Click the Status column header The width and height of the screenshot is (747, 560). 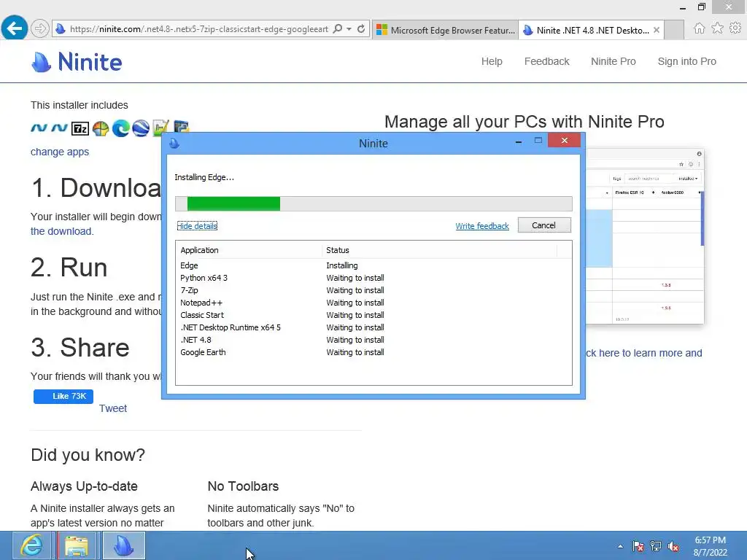pyautogui.click(x=439, y=250)
